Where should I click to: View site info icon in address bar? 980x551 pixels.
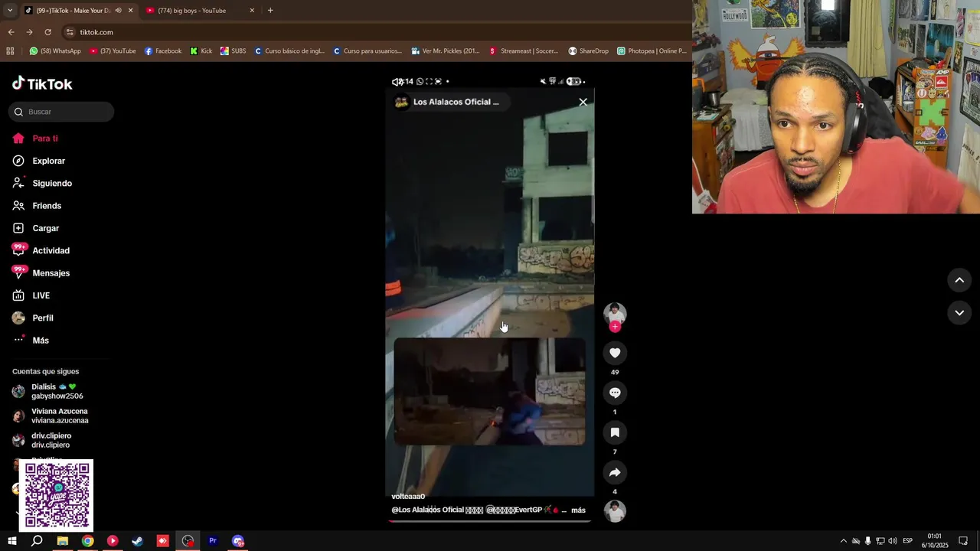pos(70,32)
